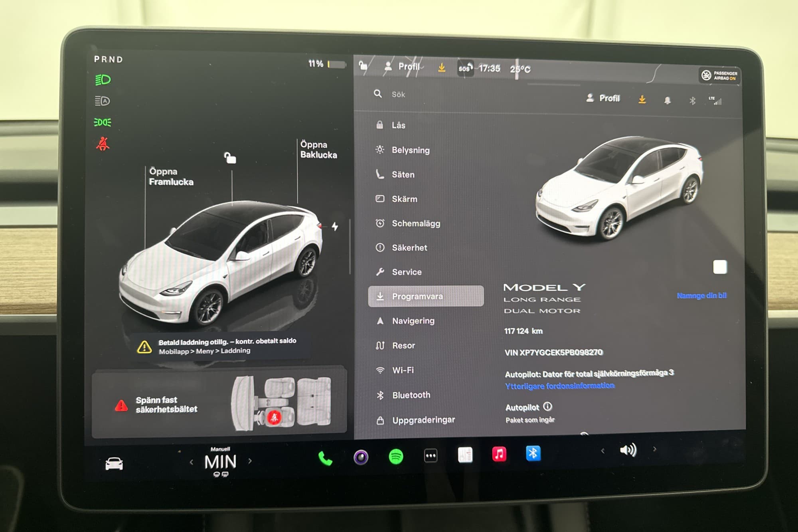798x532 pixels.
Task: Open the all apps three-dots icon
Action: [431, 455]
